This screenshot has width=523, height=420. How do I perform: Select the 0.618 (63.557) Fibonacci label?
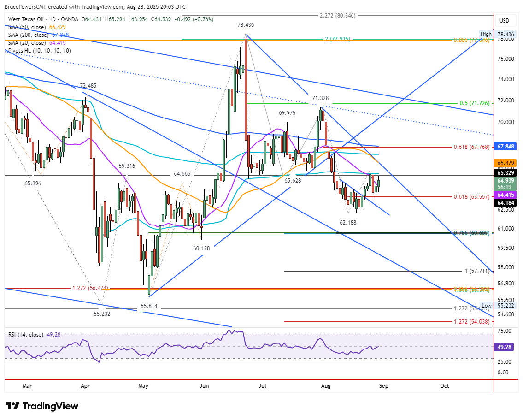(x=471, y=197)
